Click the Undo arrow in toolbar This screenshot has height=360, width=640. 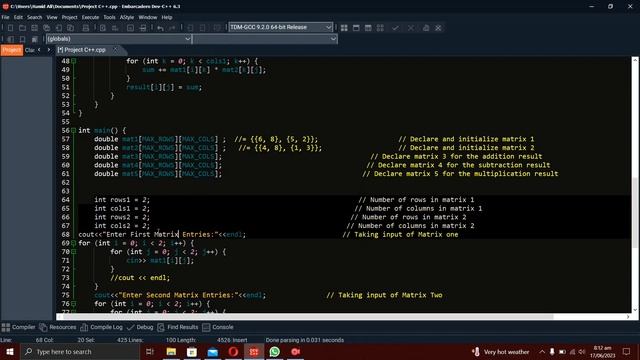point(160,28)
